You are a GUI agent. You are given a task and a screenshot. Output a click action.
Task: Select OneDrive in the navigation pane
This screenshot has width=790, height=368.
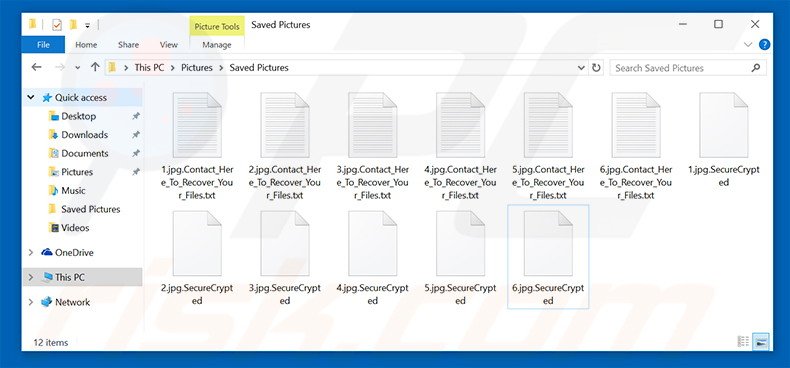[x=74, y=253]
